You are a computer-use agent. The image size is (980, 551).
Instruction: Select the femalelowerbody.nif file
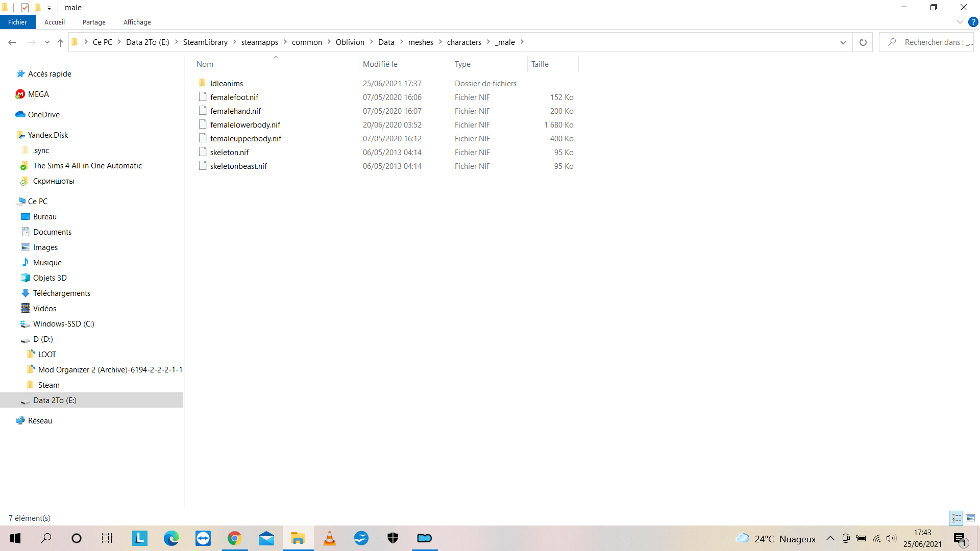245,125
